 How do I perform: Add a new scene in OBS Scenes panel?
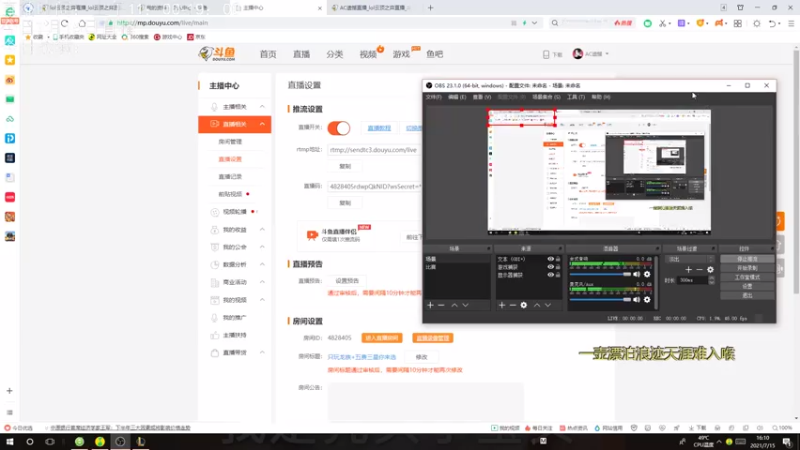(430, 305)
